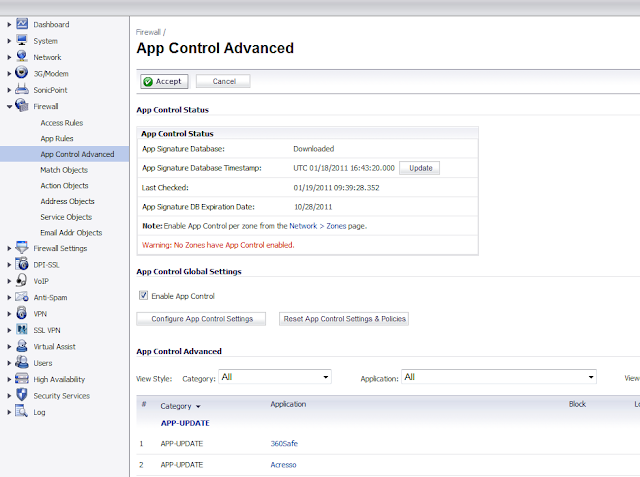Screen dimensions: 640x477
Task: Expand the Firewall Settings tree node
Action: [9, 249]
